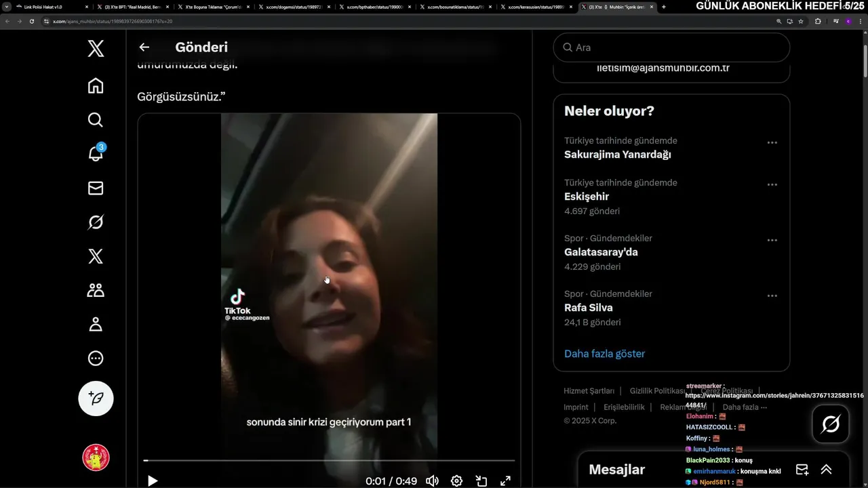Click the '© 2025 X Corp.' footer text

(590, 421)
